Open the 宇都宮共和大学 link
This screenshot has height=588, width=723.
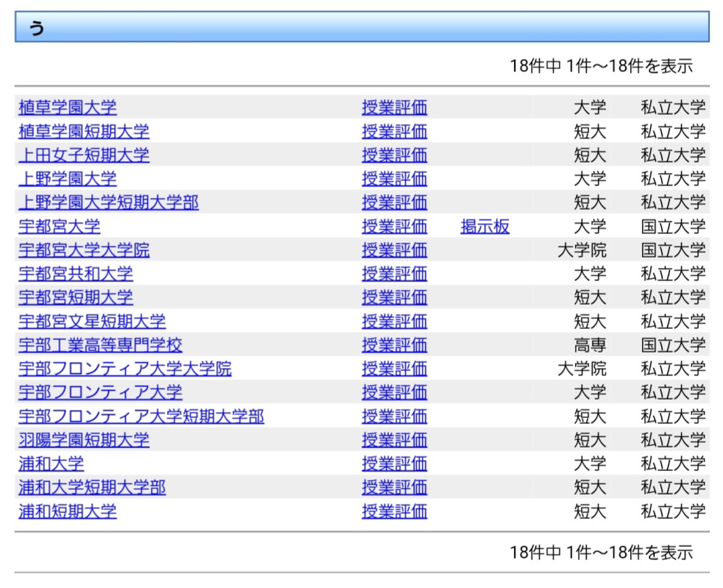tap(76, 274)
